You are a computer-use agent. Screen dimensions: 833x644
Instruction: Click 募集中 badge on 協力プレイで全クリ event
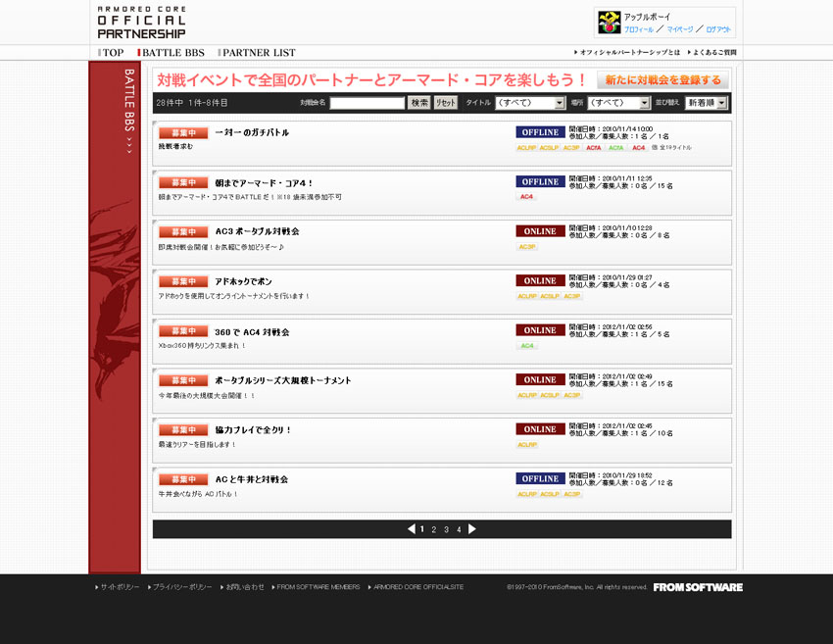[183, 429]
